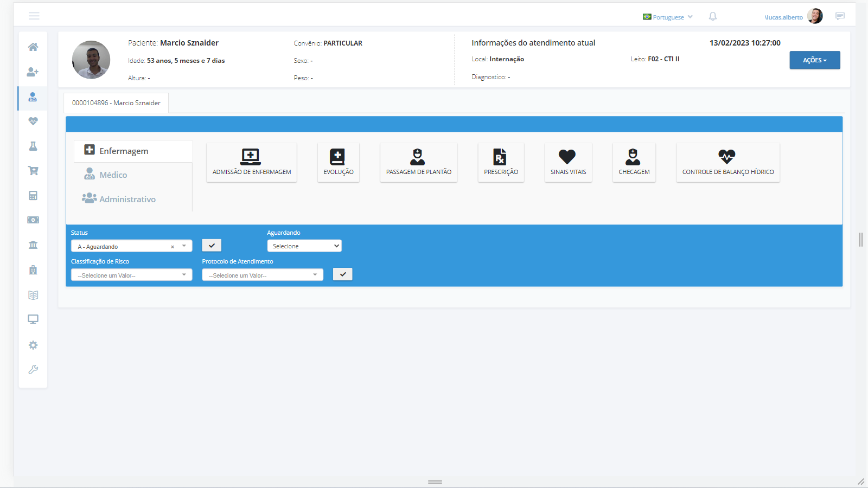
Task: Open Sinais Vitais heart icon
Action: (x=567, y=162)
